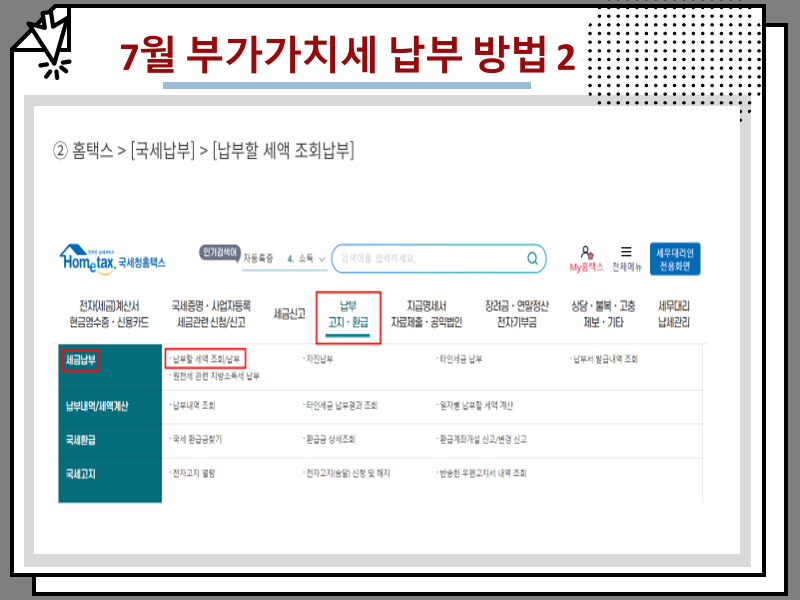Open the 타인세금 납부 link
Screen dimensions: 800x600
460,359
